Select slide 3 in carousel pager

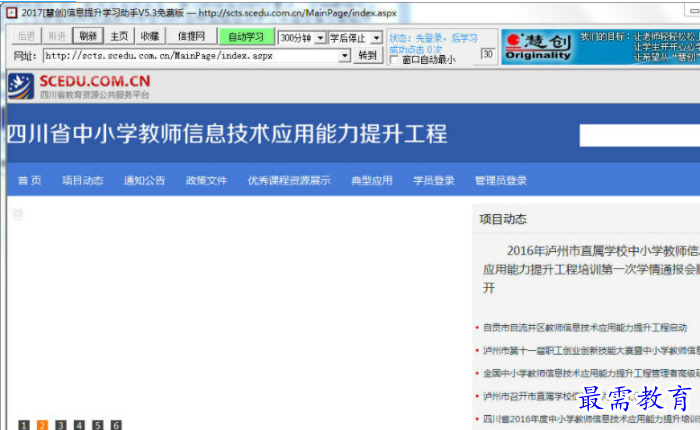[61, 425]
